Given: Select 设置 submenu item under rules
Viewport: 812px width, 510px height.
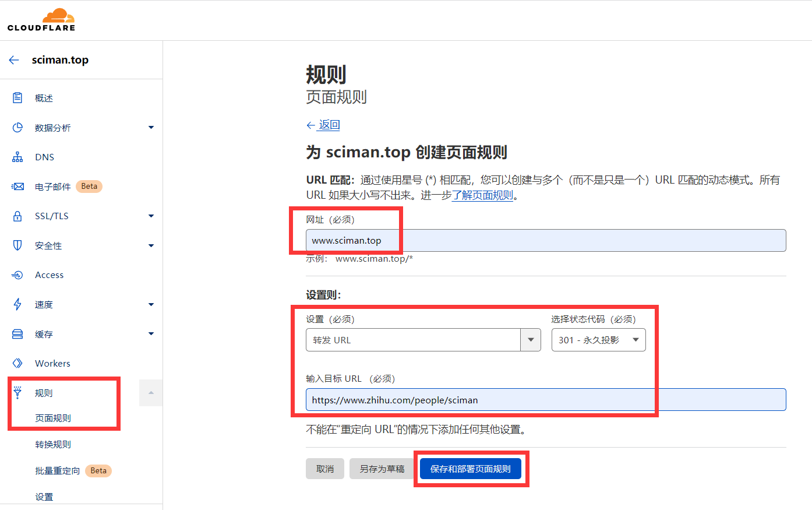Looking at the screenshot, I should point(44,497).
